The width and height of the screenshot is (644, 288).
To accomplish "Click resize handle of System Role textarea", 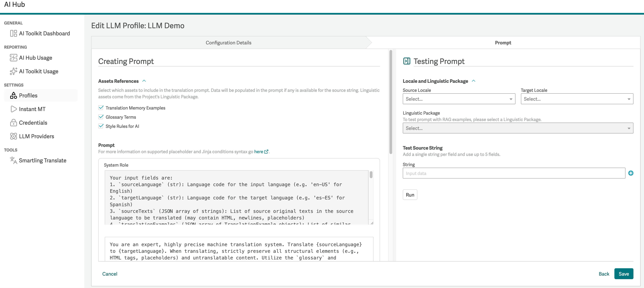I will pyautogui.click(x=372, y=223).
